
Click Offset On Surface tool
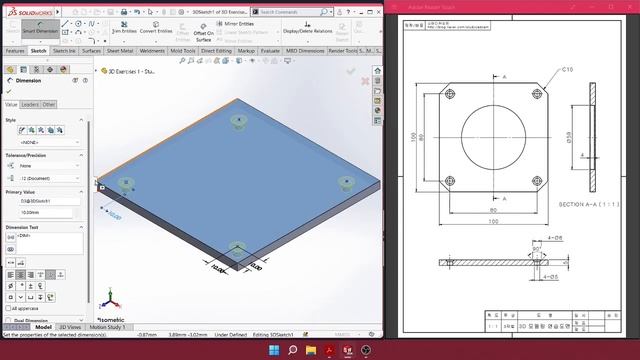(203, 33)
